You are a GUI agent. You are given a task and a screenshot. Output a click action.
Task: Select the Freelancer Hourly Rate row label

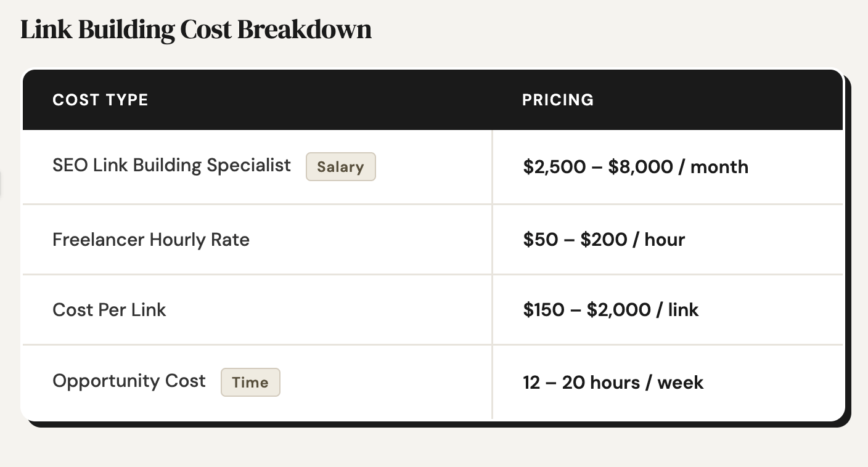[x=151, y=239]
